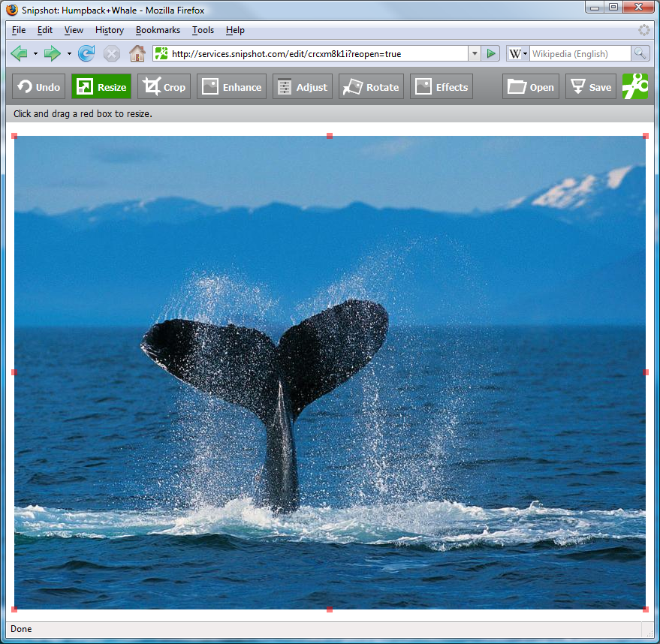Toggle the active Resize tool
Viewport: 660px width, 644px height.
pos(101,87)
